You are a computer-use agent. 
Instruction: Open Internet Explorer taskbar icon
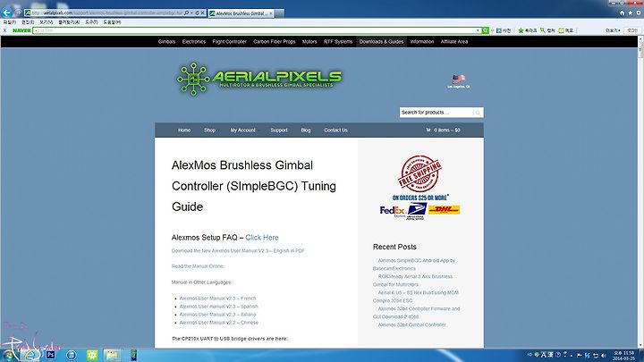[x=30, y=356]
